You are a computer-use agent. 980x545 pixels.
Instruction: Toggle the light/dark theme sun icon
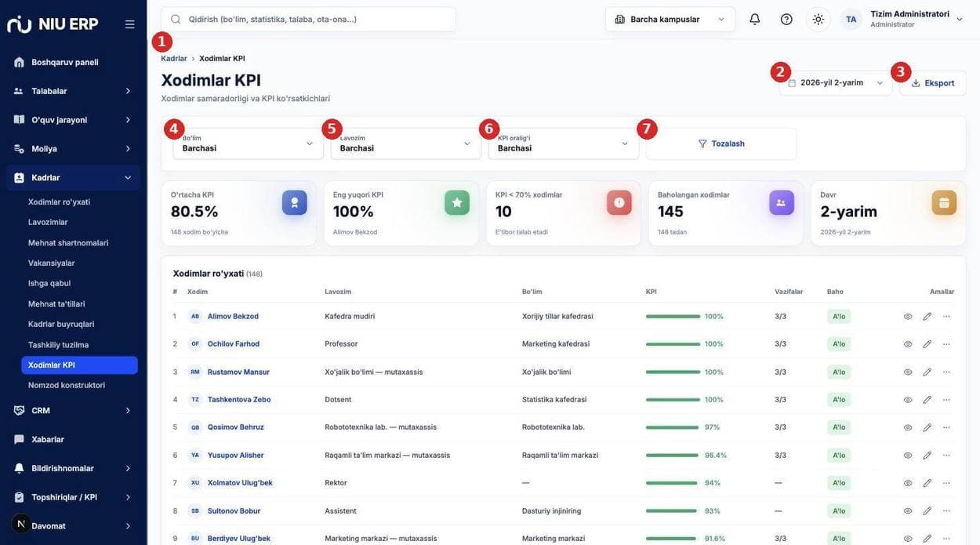[818, 19]
